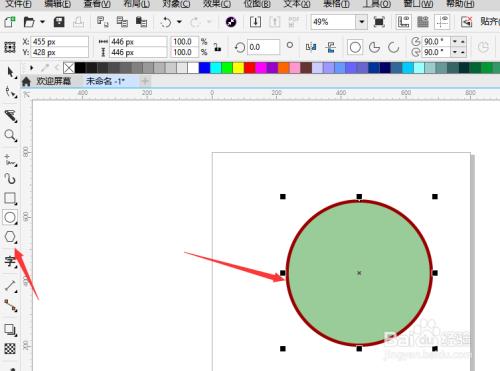
Task: Toggle show rulers button
Action: 403,22
